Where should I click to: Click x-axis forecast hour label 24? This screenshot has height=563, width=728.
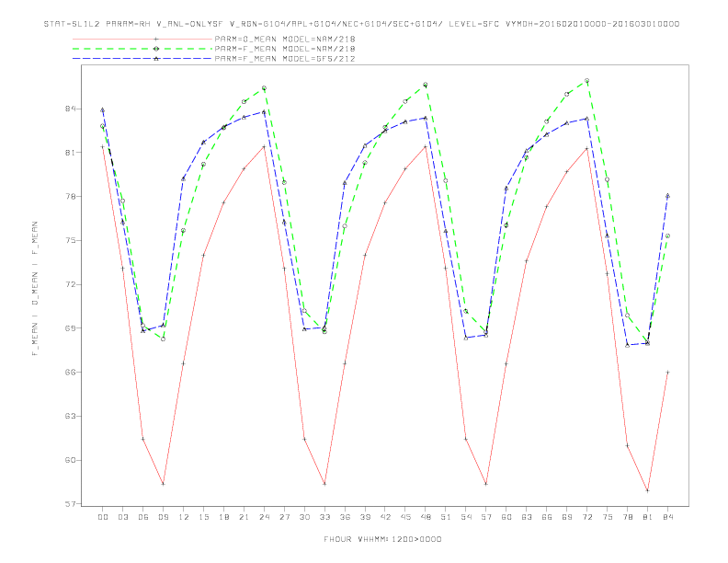tap(264, 517)
